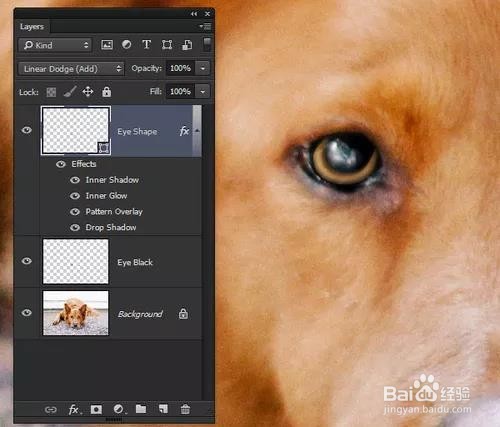
Task: Switch to the Layers tab
Action: [32, 27]
